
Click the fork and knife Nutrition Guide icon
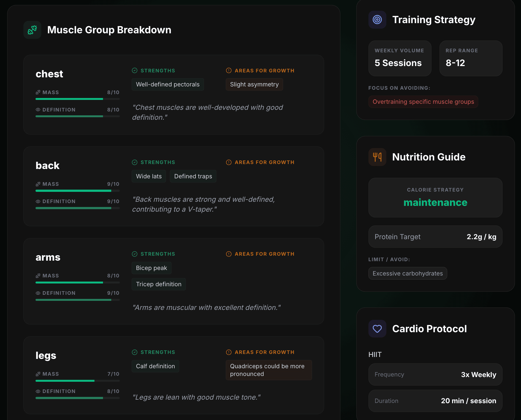click(x=377, y=157)
